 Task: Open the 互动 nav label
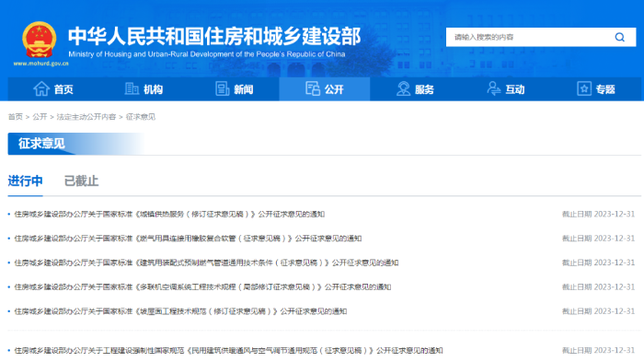(x=514, y=89)
